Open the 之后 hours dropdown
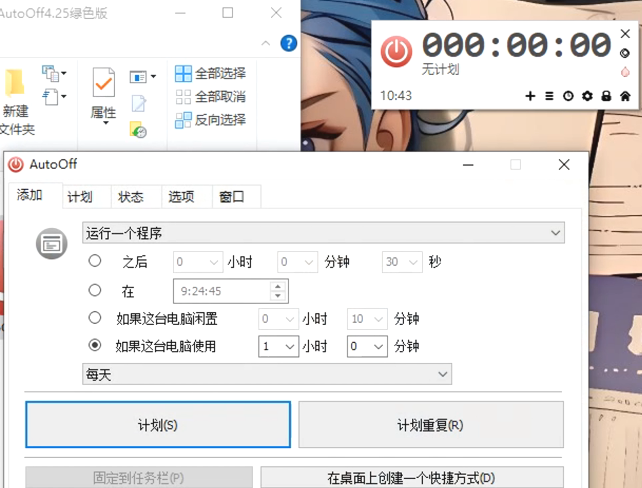The image size is (642, 488). click(x=198, y=262)
